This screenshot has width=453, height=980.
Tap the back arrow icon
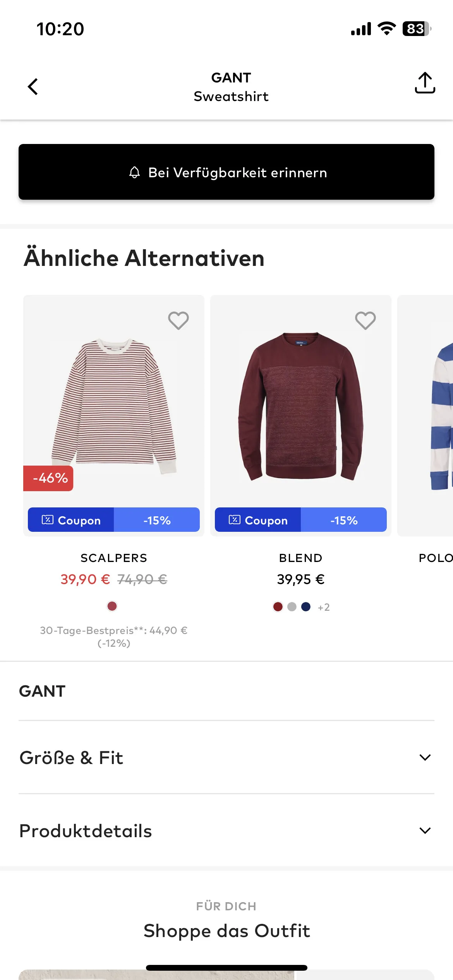coord(33,86)
